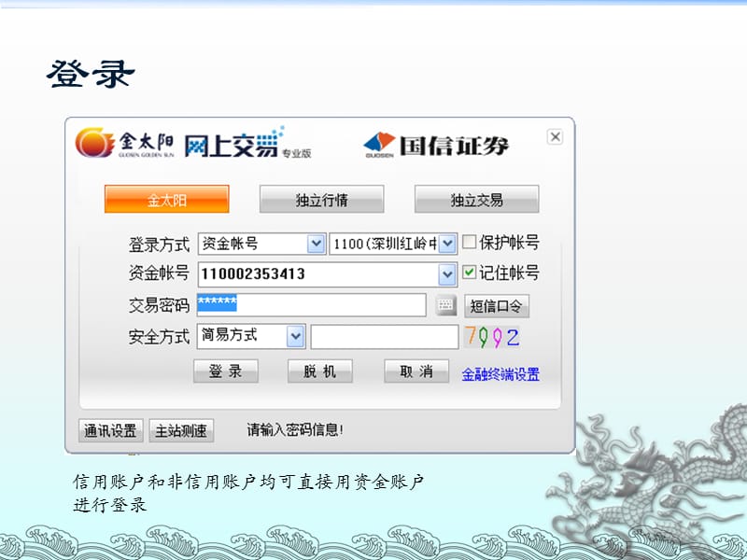Click the account number text 110002353413

pyautogui.click(x=252, y=273)
